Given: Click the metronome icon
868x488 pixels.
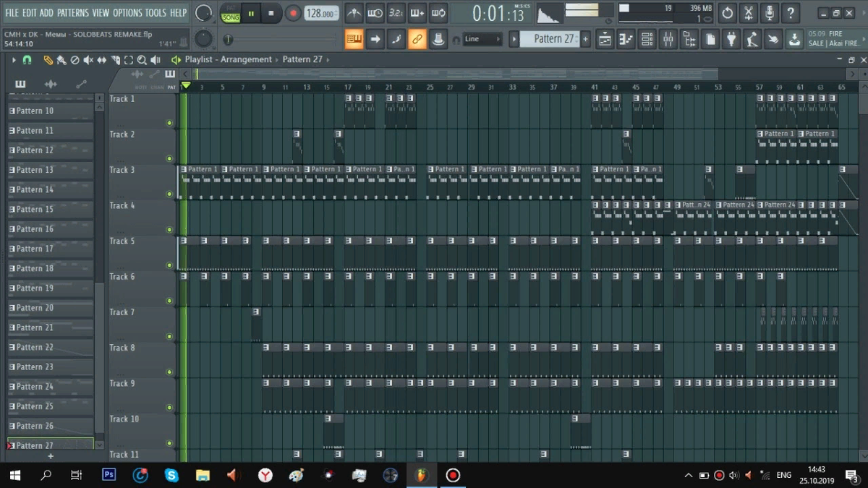Looking at the screenshot, I should pyautogui.click(x=354, y=13).
